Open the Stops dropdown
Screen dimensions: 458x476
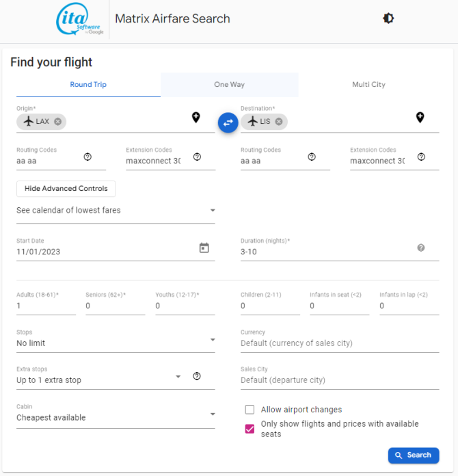116,341
